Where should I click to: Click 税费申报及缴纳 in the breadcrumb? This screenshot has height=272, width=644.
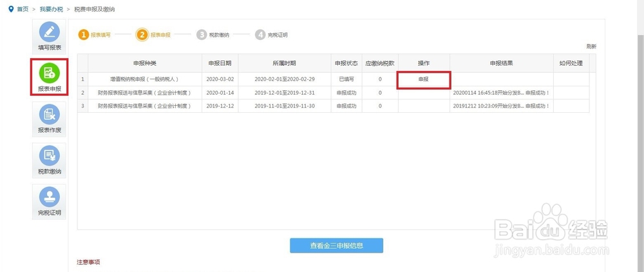click(95, 9)
